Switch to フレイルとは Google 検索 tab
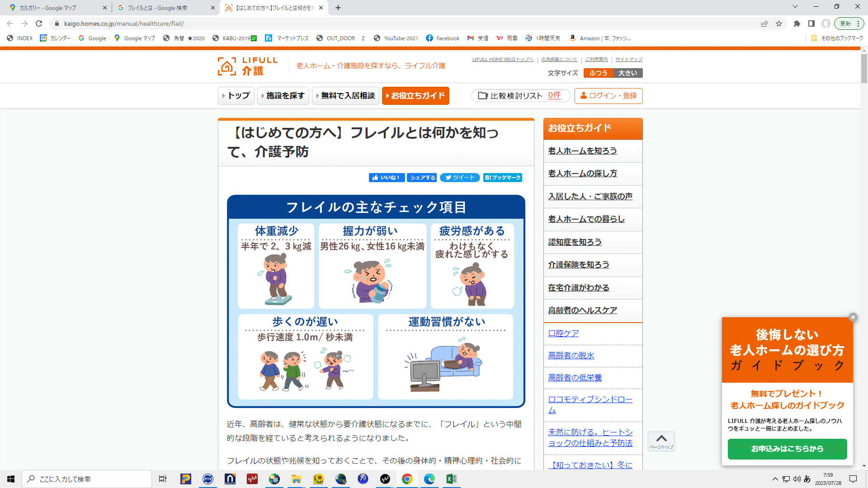 (165, 8)
